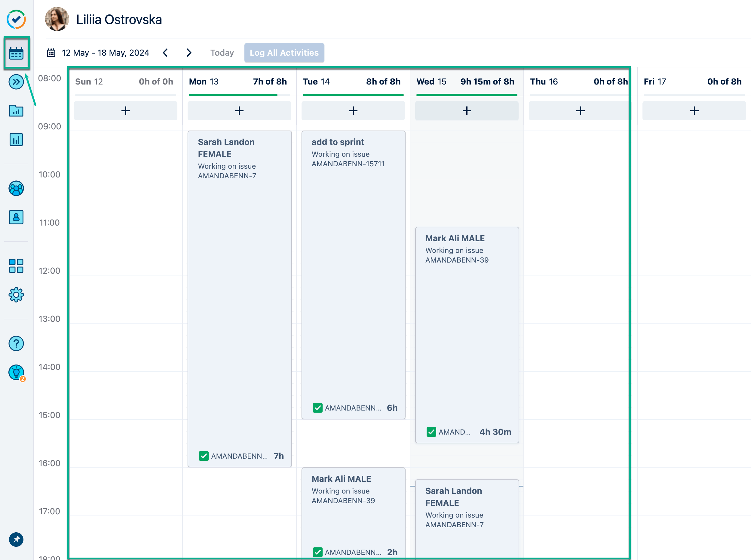Image resolution: width=751 pixels, height=560 pixels.
Task: Toggle the checkbox on Wednesday's 4h 30m worklog
Action: (431, 432)
